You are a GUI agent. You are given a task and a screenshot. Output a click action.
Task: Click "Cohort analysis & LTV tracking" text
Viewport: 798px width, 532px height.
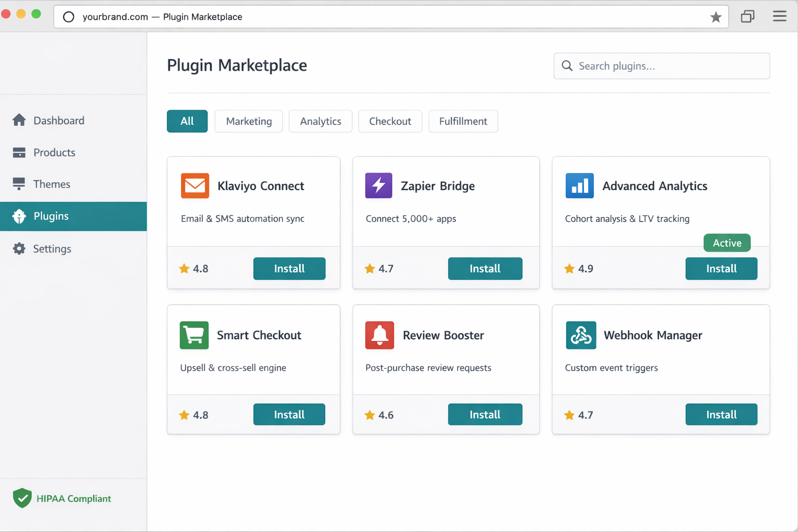[x=627, y=219]
